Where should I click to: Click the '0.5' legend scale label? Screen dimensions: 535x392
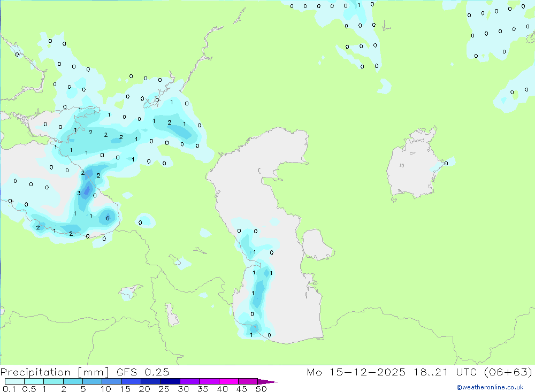click(29, 389)
